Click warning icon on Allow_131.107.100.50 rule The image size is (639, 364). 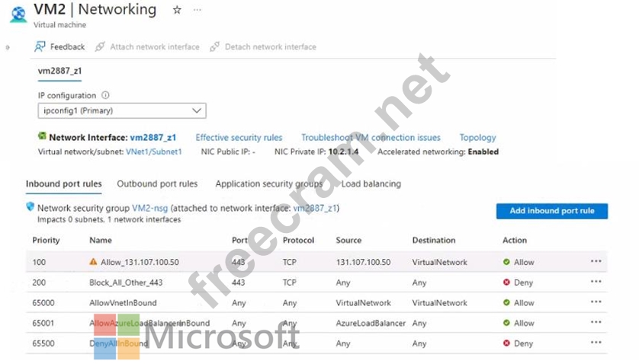point(93,262)
